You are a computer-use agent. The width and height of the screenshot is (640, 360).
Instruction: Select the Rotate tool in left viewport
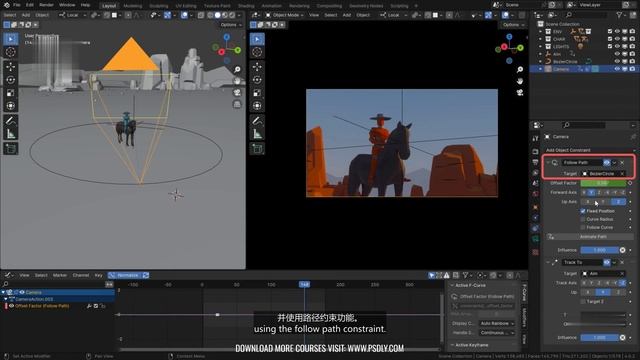[11, 80]
